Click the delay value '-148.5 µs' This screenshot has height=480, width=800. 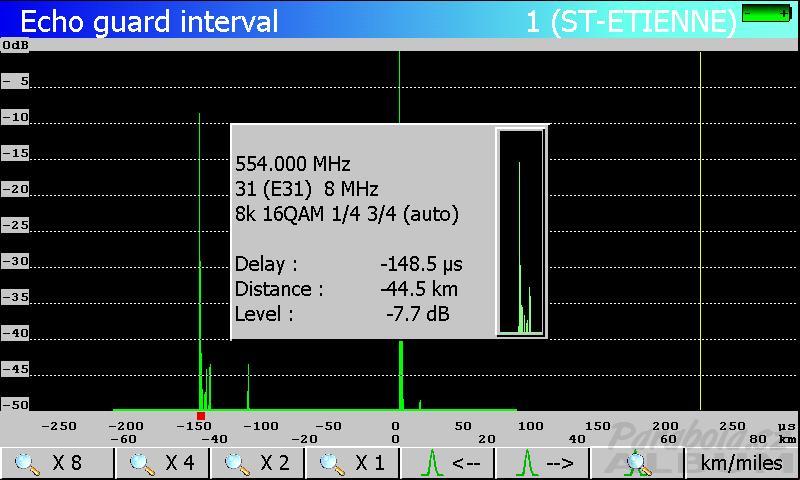[x=421, y=264]
